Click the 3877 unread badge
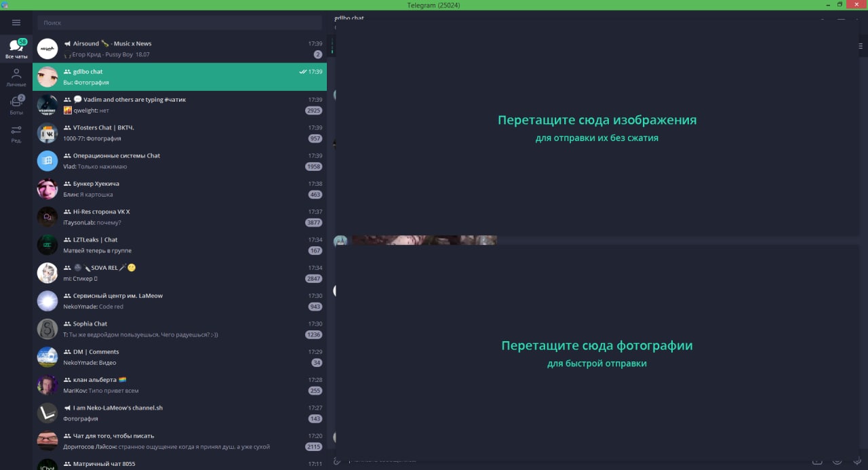868x470 pixels. tap(313, 222)
